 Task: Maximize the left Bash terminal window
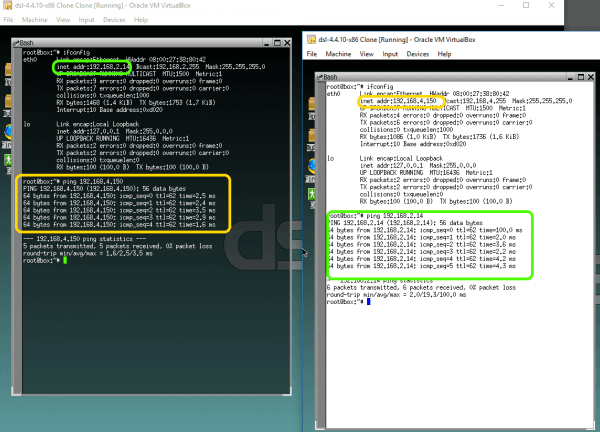click(x=277, y=43)
